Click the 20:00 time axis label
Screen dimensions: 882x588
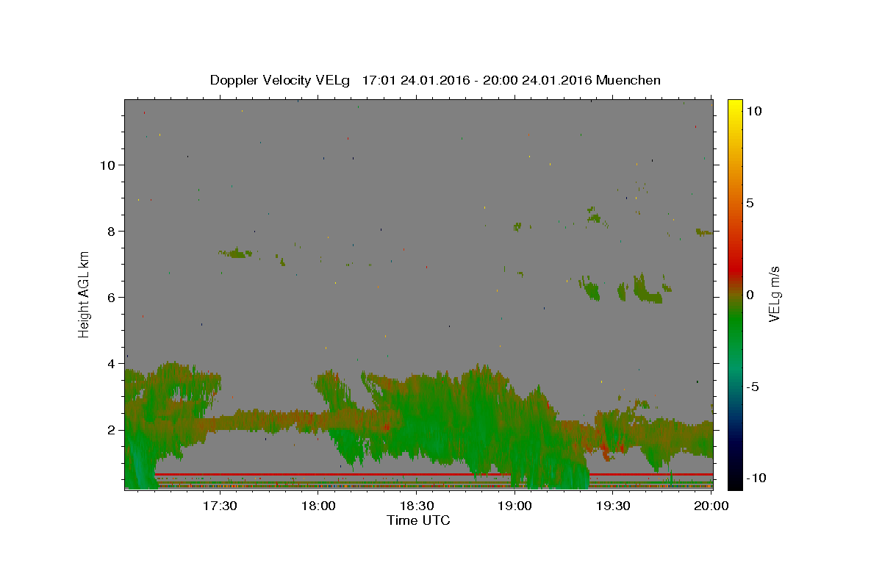[x=712, y=506]
